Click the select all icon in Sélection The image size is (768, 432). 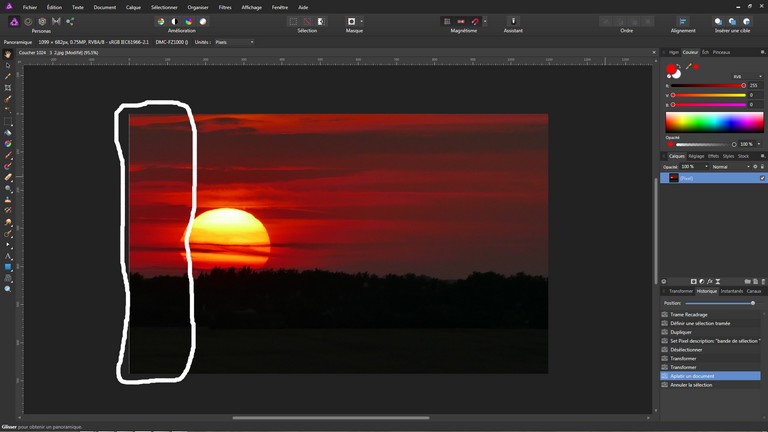pos(293,22)
